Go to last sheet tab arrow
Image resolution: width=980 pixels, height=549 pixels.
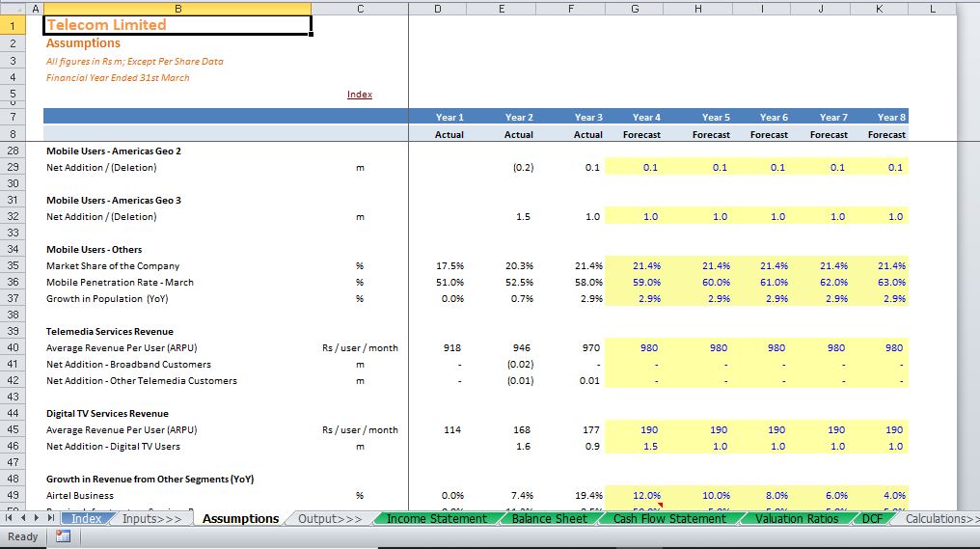tap(50, 518)
